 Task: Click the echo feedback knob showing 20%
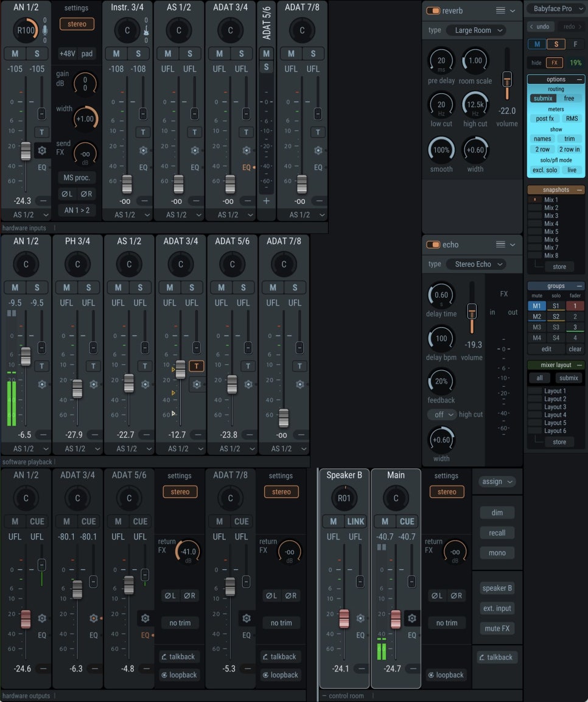(x=441, y=382)
